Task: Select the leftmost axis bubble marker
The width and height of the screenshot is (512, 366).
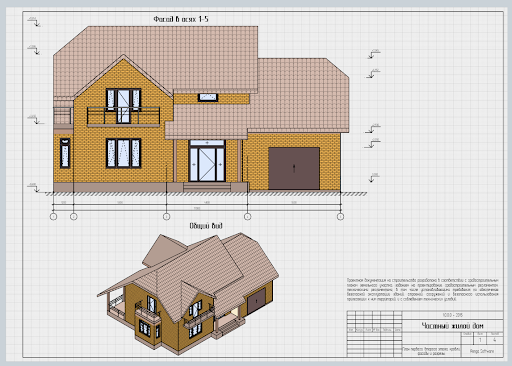Action: [x=53, y=217]
